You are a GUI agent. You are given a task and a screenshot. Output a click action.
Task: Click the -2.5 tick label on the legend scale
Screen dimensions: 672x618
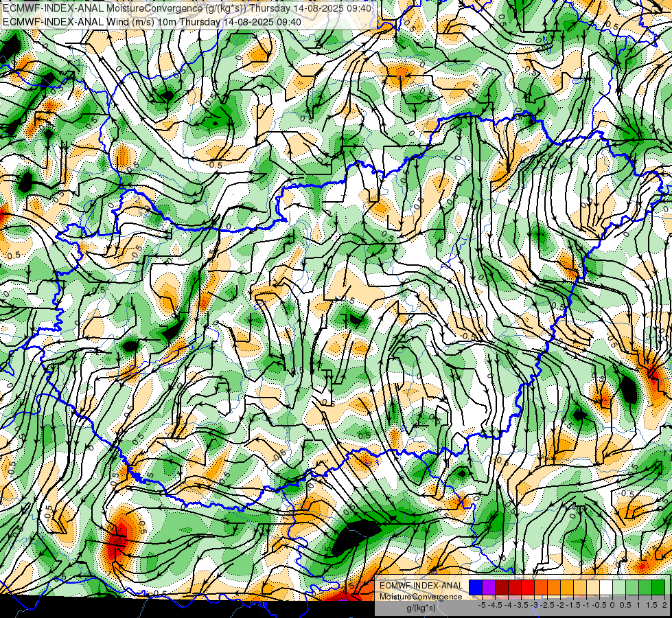coord(547,605)
